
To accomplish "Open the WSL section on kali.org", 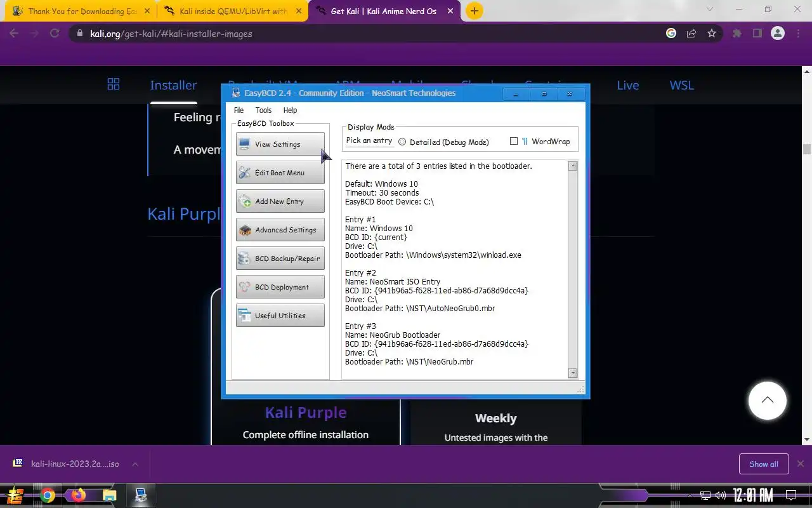I will 682,85.
